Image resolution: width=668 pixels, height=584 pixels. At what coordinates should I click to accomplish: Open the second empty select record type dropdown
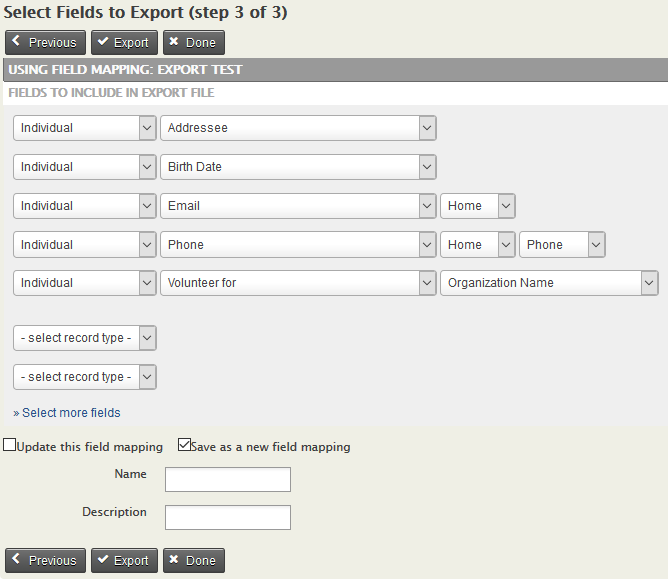(85, 377)
